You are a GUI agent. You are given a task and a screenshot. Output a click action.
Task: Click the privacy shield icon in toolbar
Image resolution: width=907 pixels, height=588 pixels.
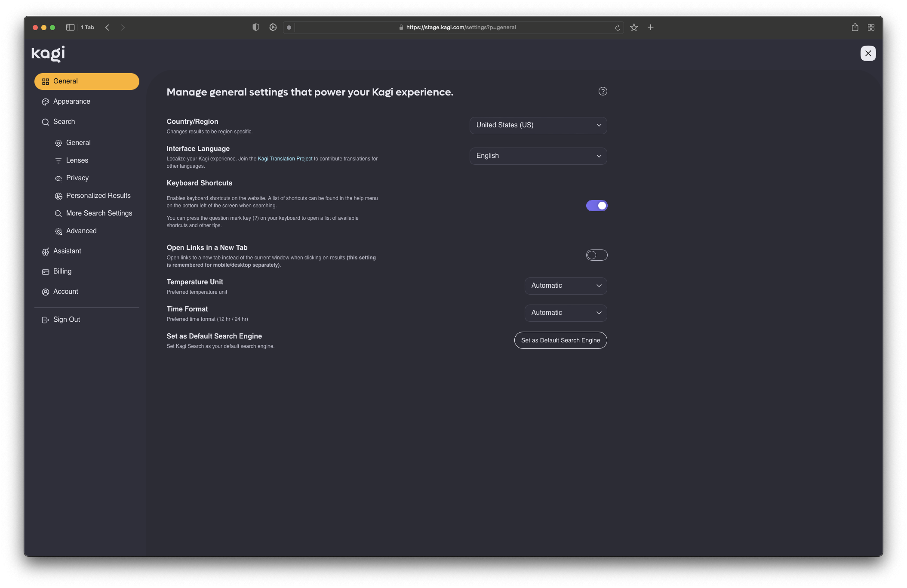pos(255,28)
